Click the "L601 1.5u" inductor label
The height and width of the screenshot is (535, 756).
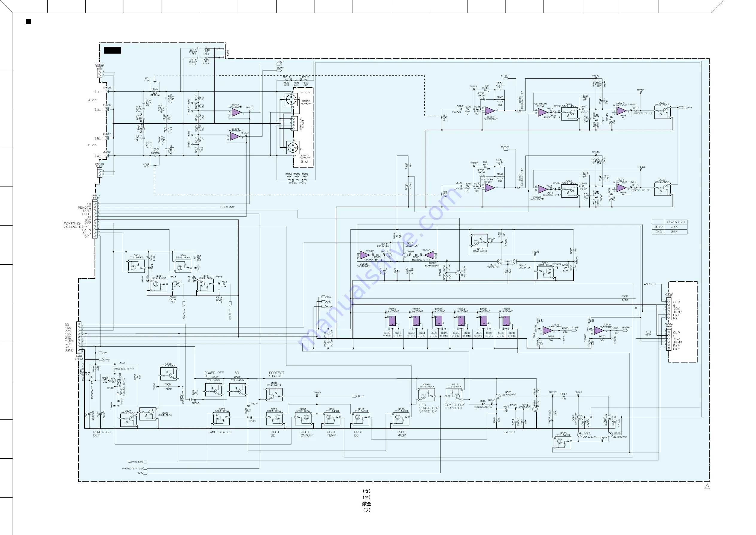[x=147, y=79]
